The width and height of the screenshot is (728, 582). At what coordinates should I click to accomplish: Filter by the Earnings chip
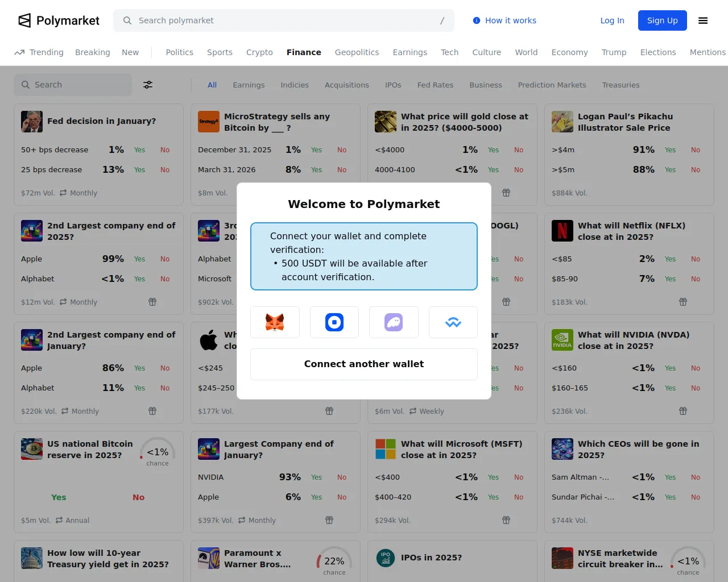249,85
